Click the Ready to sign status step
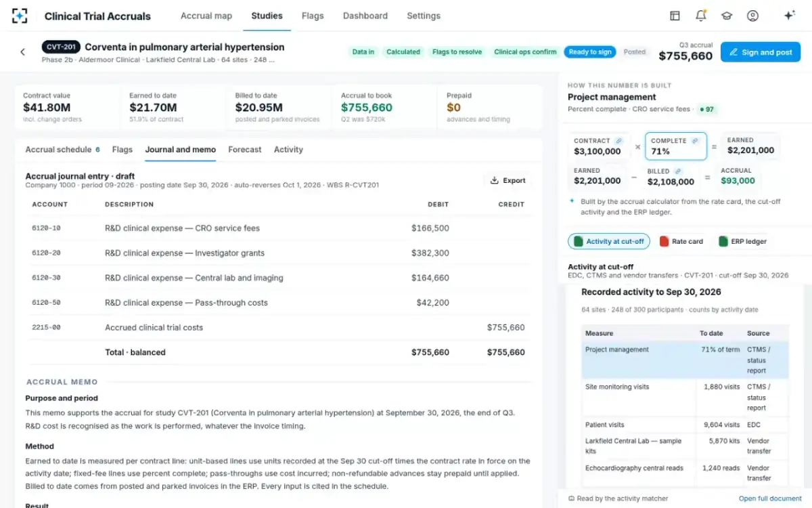The image size is (812, 508). pyautogui.click(x=590, y=51)
